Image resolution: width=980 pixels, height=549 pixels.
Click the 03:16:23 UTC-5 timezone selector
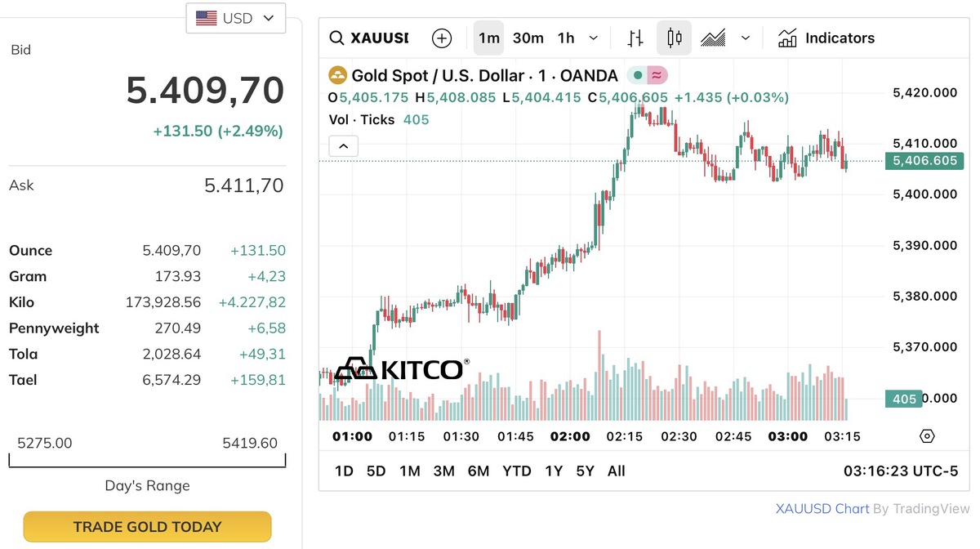point(902,471)
